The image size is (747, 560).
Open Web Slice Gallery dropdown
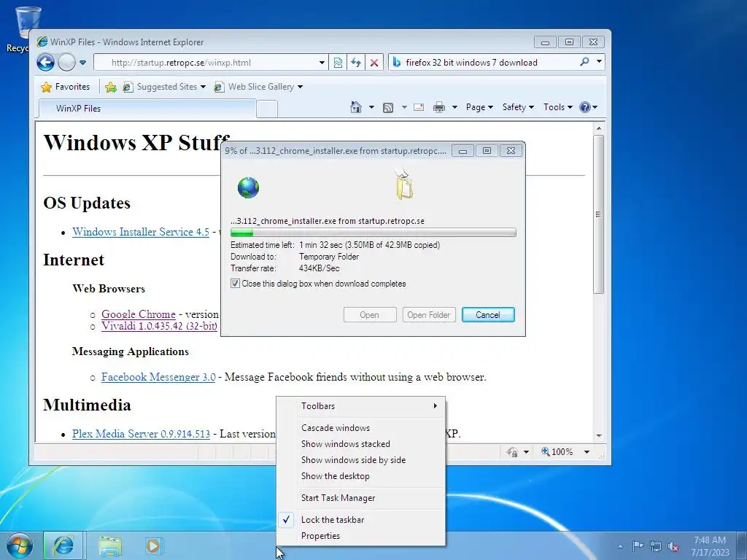click(x=258, y=87)
